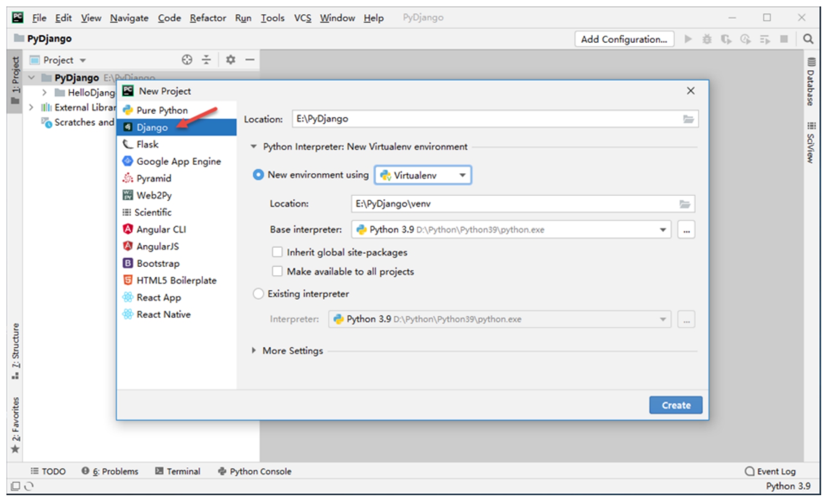Open existing Interpreter dropdown list
The height and width of the screenshot is (504, 830).
500,319
